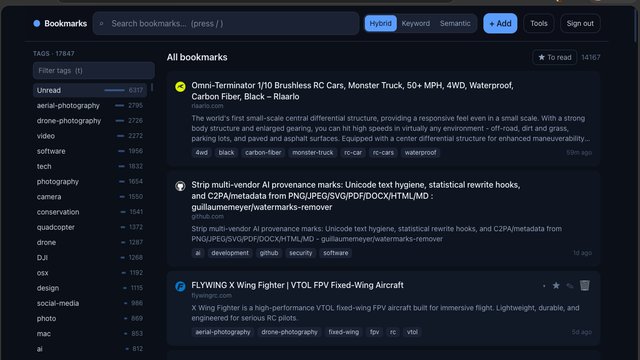Filter by camera tag in sidebar
This screenshot has height=360, width=640.
[x=90, y=197]
